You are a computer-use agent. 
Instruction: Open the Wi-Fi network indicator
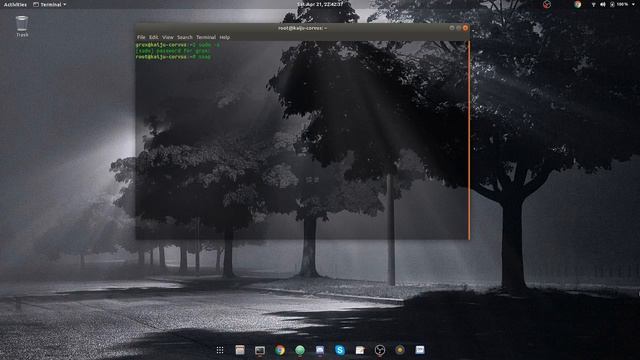click(x=593, y=4)
